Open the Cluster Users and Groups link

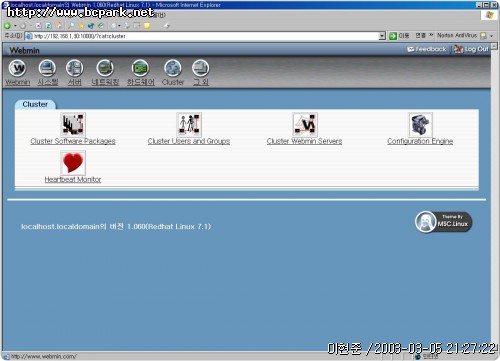(189, 141)
